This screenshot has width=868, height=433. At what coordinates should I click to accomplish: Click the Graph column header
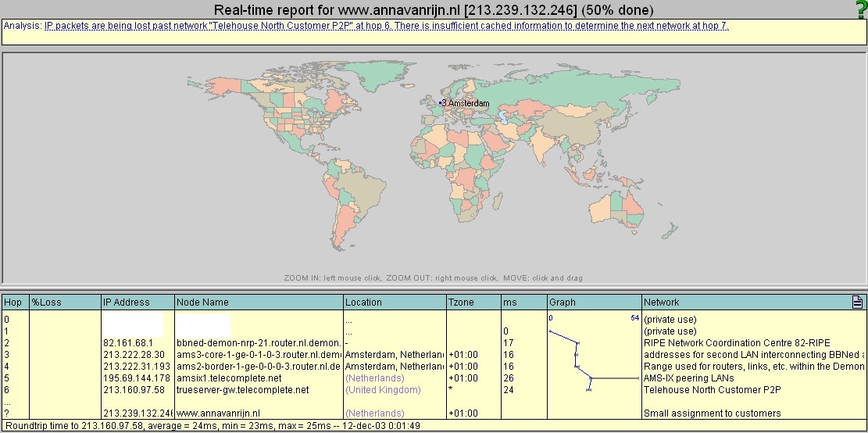point(595,302)
